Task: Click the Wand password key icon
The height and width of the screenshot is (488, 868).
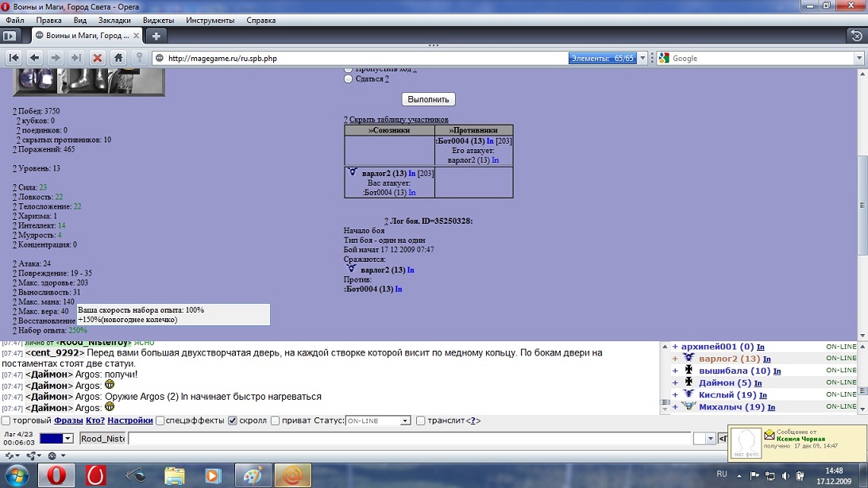Action: coord(140,58)
